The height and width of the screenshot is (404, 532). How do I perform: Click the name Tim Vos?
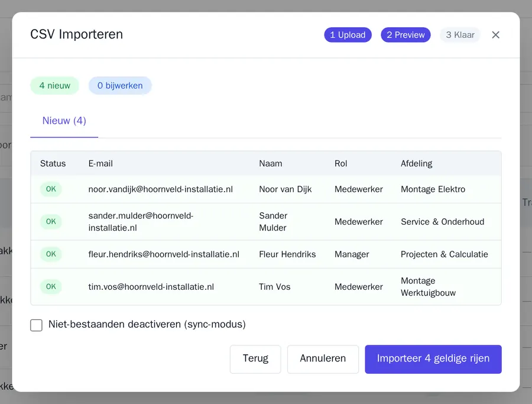[274, 287]
